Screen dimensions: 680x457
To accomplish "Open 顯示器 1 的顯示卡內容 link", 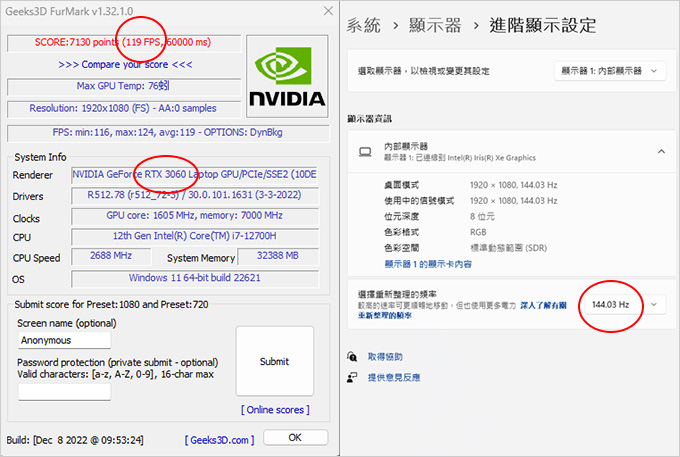I will coord(428,264).
